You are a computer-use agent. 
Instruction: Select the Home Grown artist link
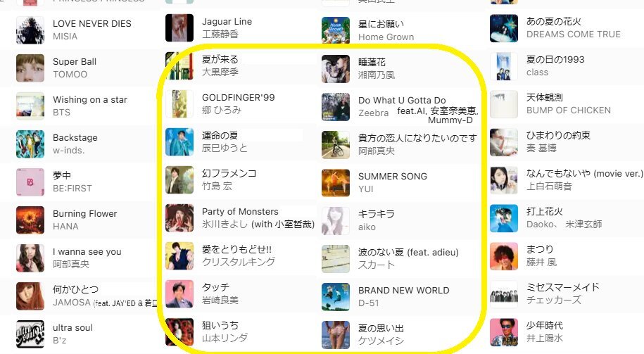[386, 37]
